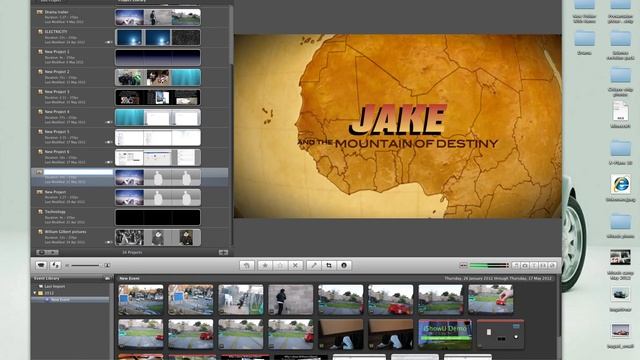Open the titles browser button
The width and height of the screenshot is (640, 360).
click(534, 265)
